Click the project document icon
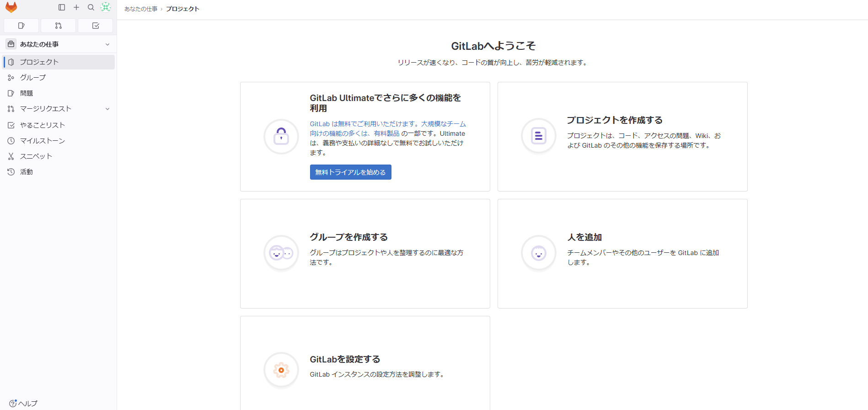The width and height of the screenshot is (868, 410). click(539, 136)
